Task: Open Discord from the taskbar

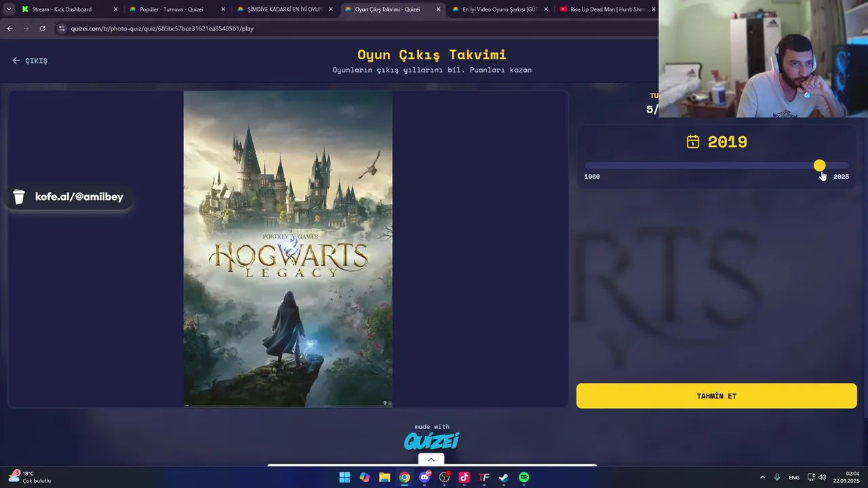Action: click(x=425, y=477)
